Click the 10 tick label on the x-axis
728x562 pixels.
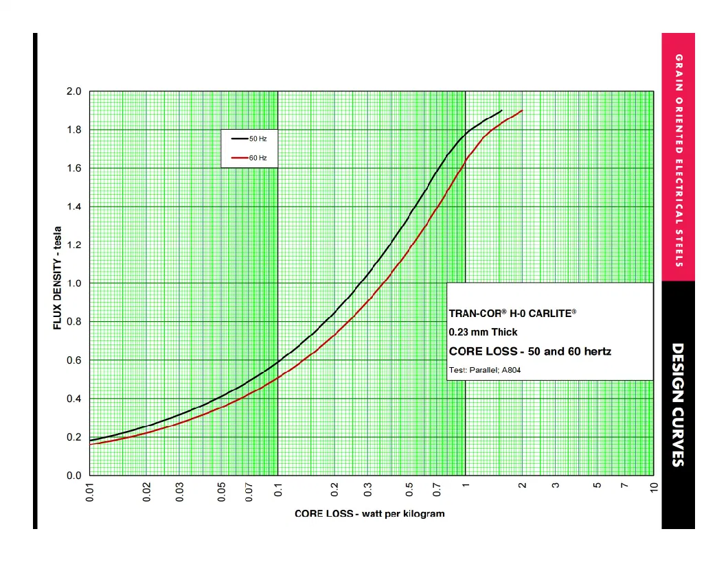pos(653,488)
